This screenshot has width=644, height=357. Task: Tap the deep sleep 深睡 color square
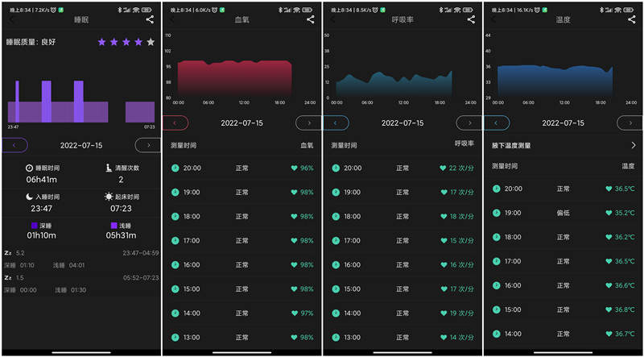35,226
